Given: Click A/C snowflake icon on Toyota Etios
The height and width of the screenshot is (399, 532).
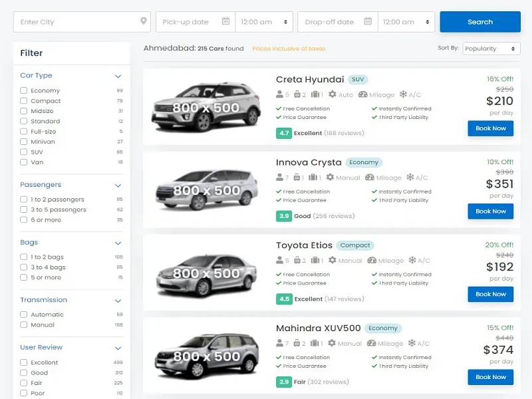Looking at the screenshot, I should point(412,260).
